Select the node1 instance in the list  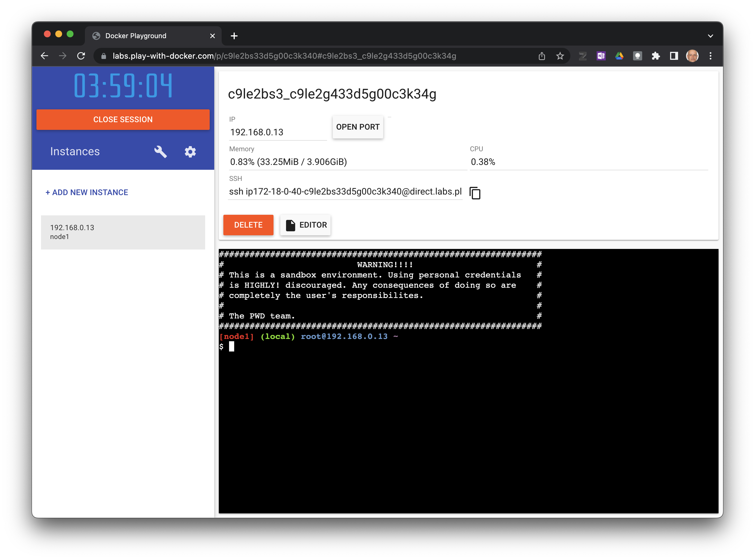(123, 232)
